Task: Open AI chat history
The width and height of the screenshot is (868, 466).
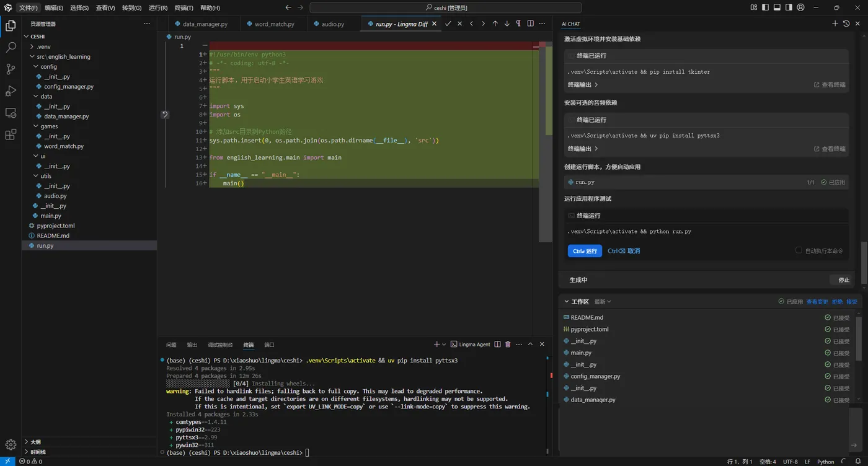Action: coord(846,24)
